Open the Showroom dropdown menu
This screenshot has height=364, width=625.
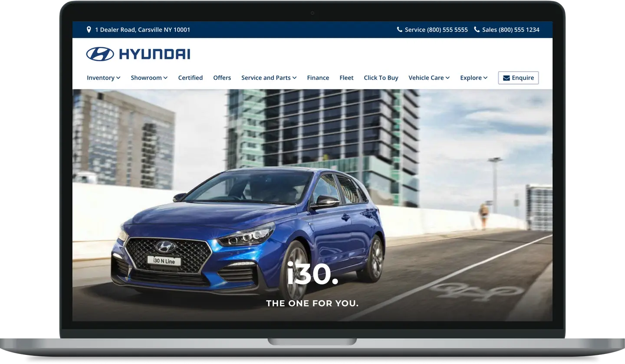click(149, 78)
